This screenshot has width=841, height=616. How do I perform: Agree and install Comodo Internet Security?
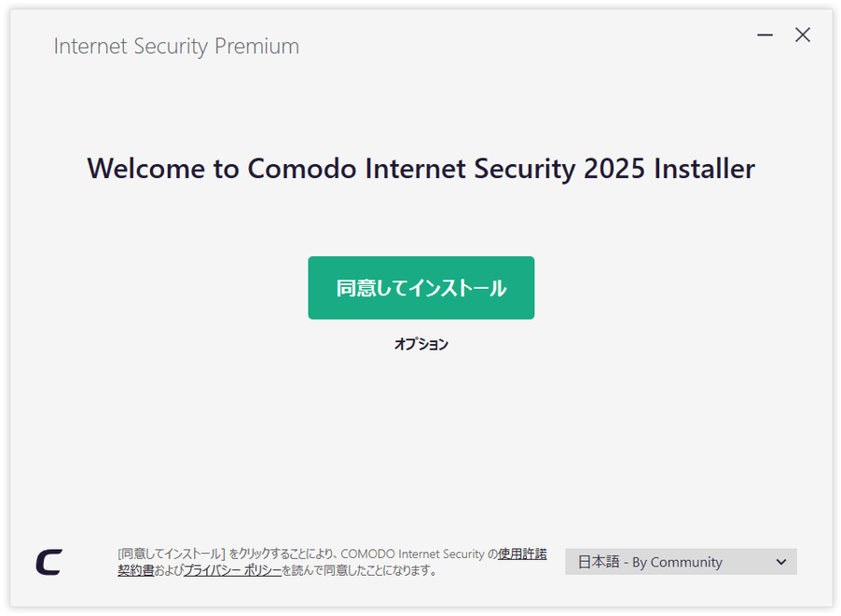pos(421,288)
